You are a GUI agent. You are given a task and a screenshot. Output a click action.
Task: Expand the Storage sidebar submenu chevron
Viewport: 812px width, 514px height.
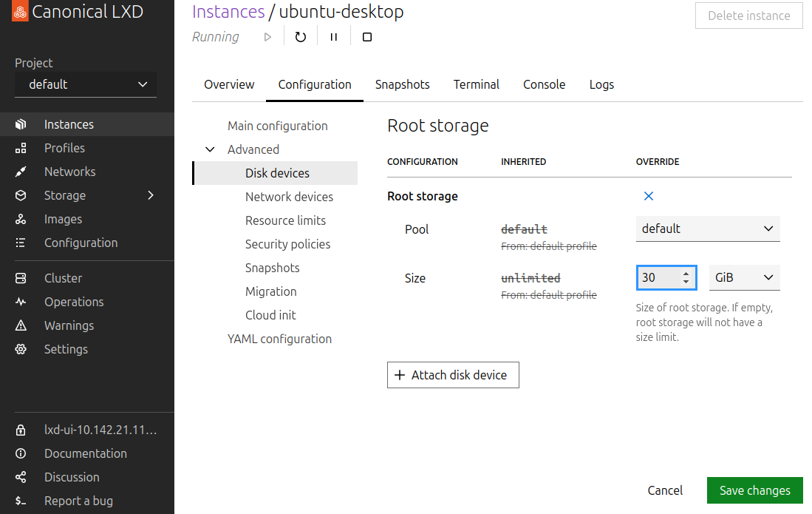coord(151,195)
